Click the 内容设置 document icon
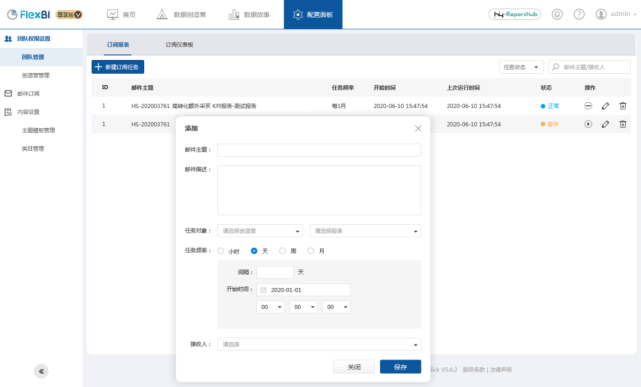Image resolution: width=641 pixels, height=387 pixels. pos(8,112)
